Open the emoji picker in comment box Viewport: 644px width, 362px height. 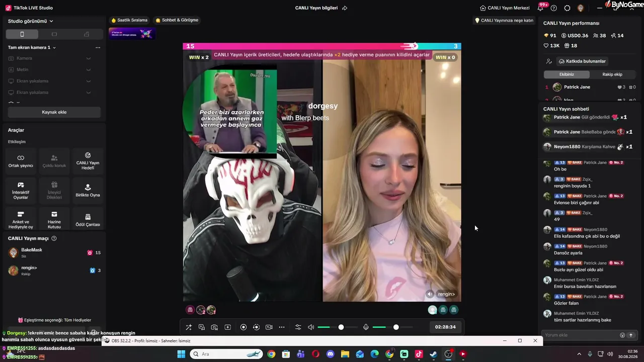pyautogui.click(x=622, y=335)
